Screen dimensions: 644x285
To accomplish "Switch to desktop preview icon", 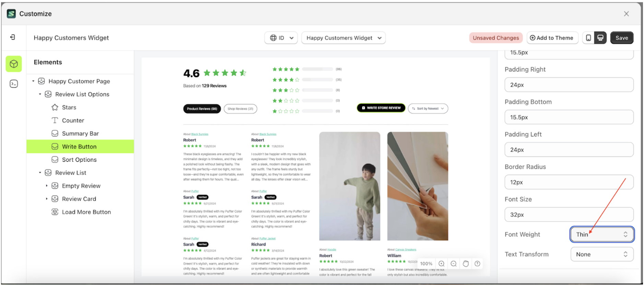I will click(600, 38).
